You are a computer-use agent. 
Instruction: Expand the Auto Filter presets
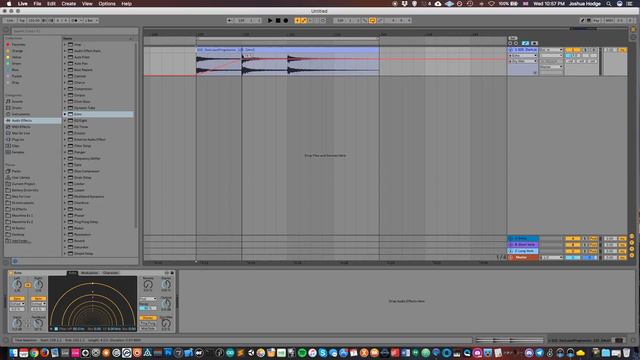64,57
